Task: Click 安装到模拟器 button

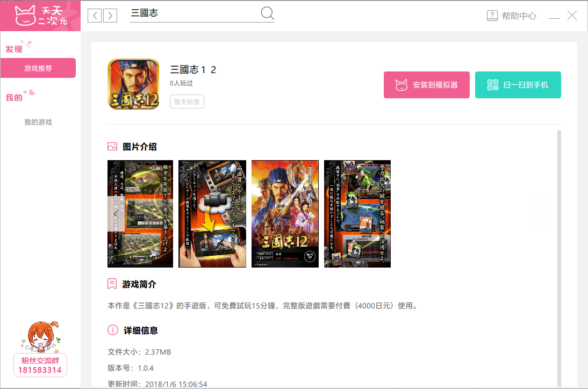Action: pyautogui.click(x=426, y=85)
